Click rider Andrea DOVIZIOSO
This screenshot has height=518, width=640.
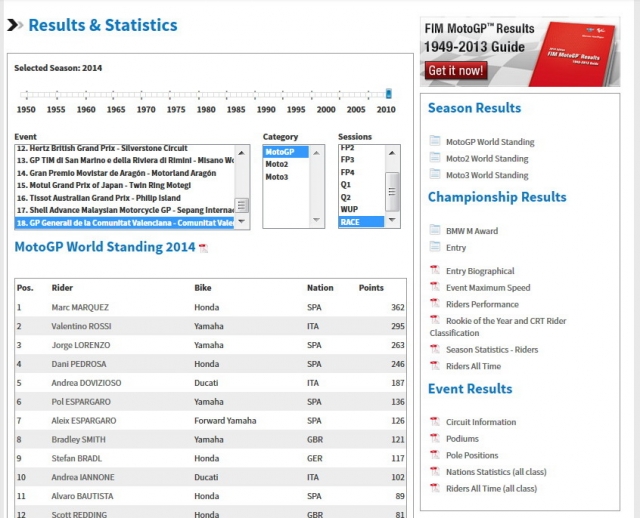86,382
